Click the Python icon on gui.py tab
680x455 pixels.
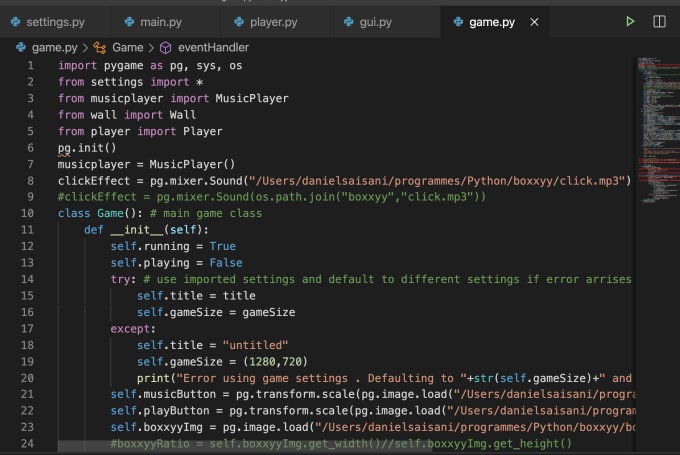click(x=349, y=22)
